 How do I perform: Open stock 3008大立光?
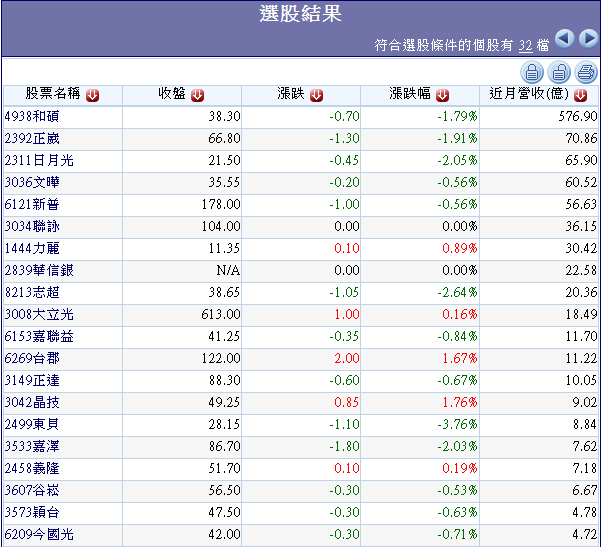39,314
